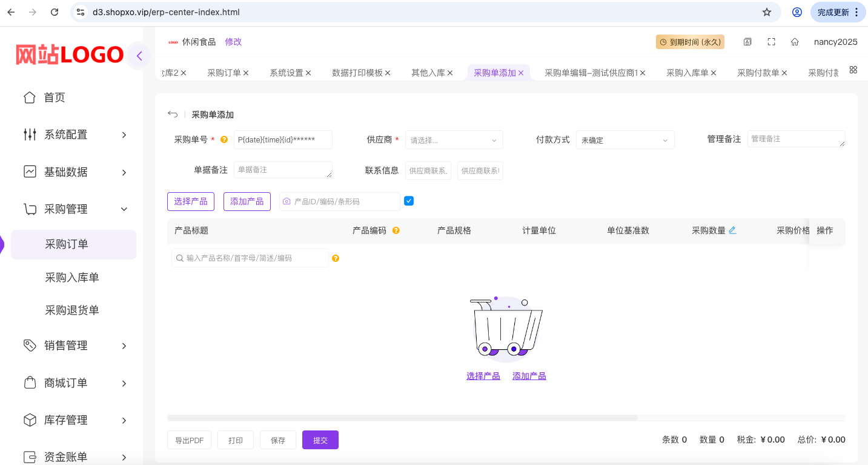Close the 数据打印模板 tab
This screenshot has width=868, height=465.
click(x=388, y=73)
